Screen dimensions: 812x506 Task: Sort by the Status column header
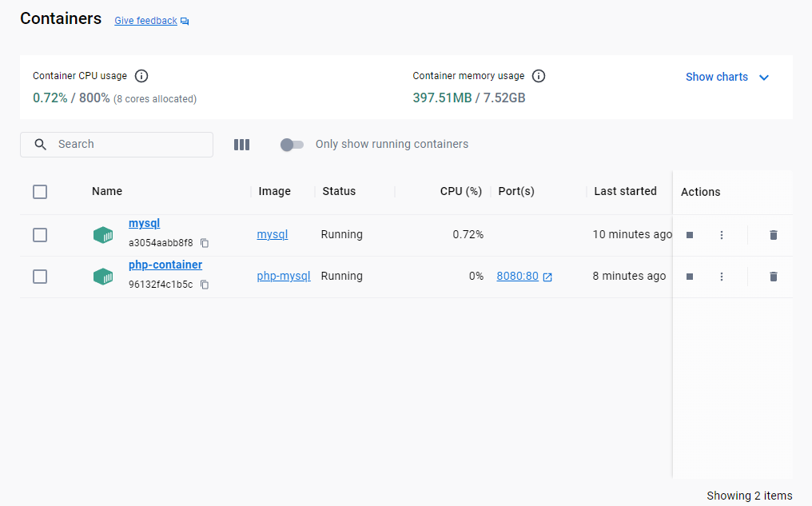339,191
